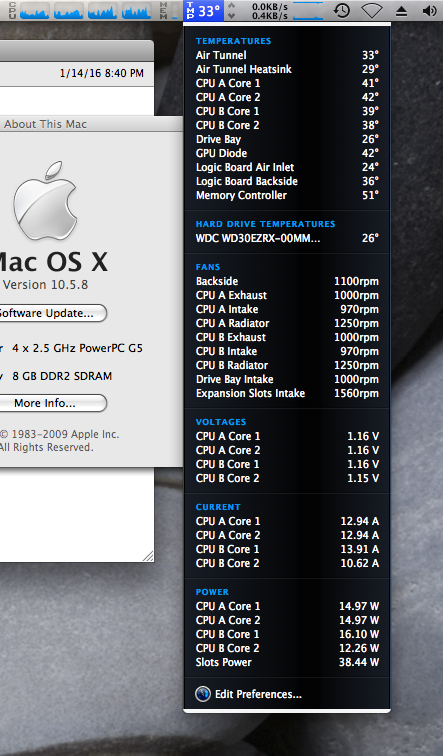Select the CPU A Intake fan row
This screenshot has width=443, height=756.
[x=287, y=309]
